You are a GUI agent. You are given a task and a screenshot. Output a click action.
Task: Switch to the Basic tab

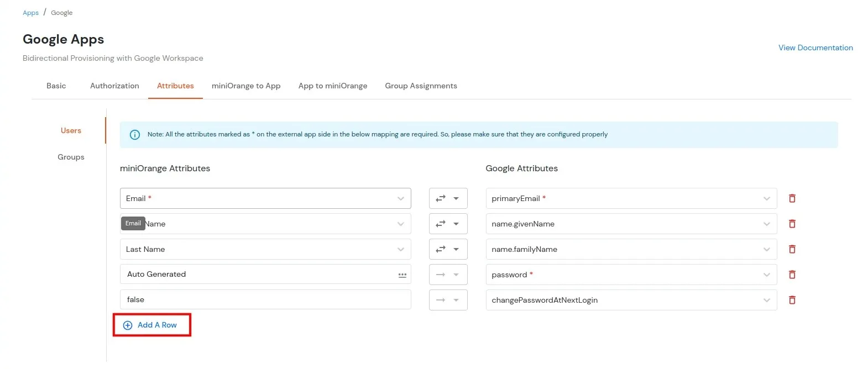(56, 86)
